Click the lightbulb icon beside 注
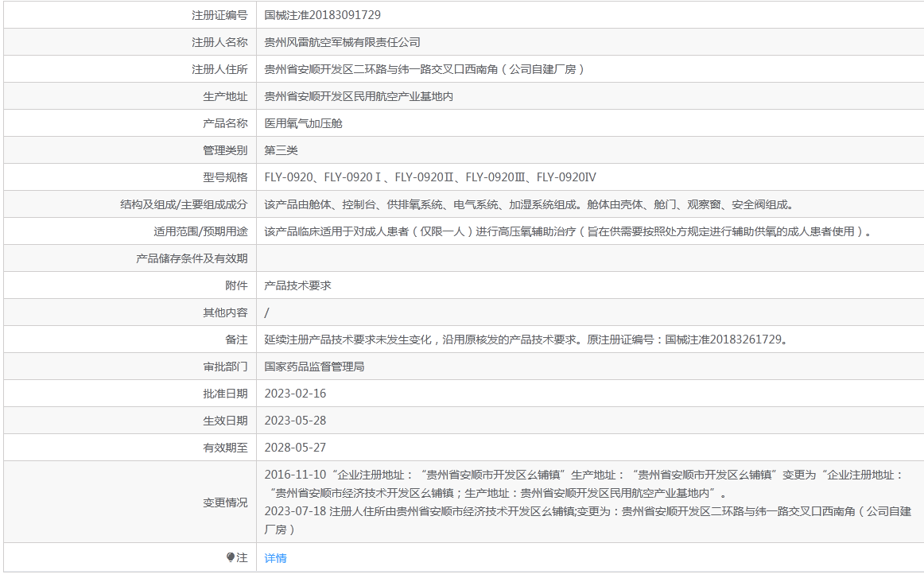The width and height of the screenshot is (924, 582). (231, 558)
